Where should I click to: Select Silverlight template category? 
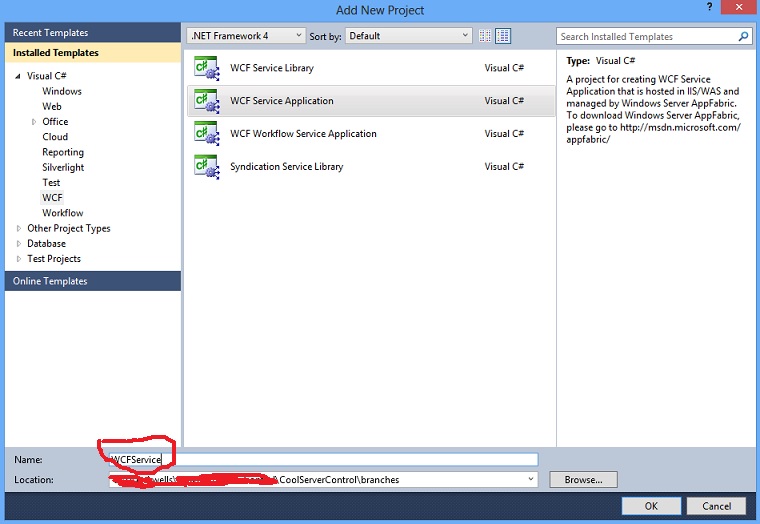tap(63, 167)
